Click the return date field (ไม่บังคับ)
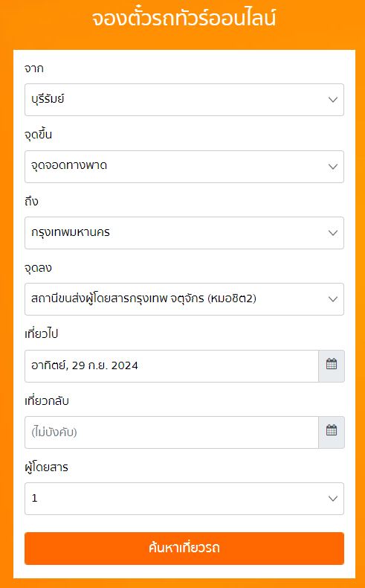The height and width of the screenshot is (588, 365). tap(172, 432)
